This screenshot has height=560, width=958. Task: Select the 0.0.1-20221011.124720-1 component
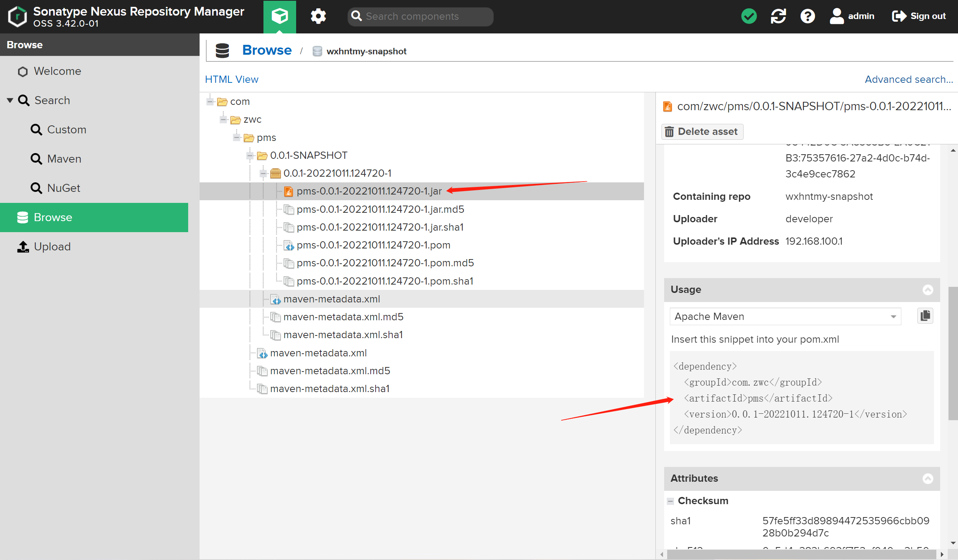click(337, 174)
